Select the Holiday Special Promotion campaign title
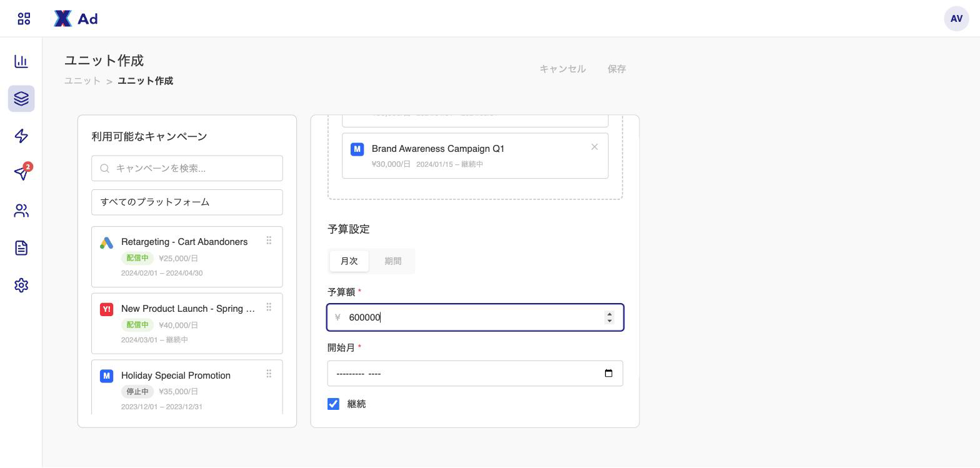Image resolution: width=980 pixels, height=468 pixels. pyautogui.click(x=176, y=376)
